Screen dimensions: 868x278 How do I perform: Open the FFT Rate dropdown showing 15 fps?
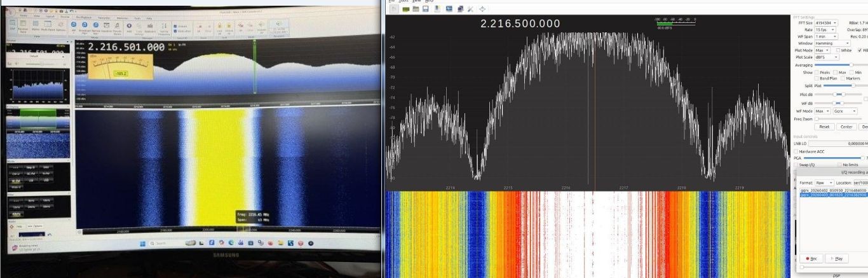pyautogui.click(x=825, y=30)
